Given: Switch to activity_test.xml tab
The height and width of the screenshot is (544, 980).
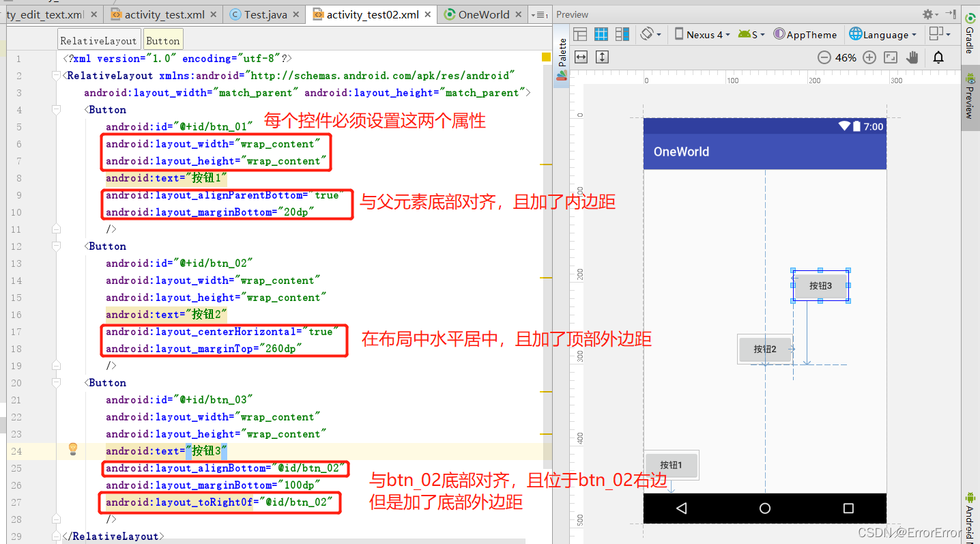Looking at the screenshot, I should (164, 14).
